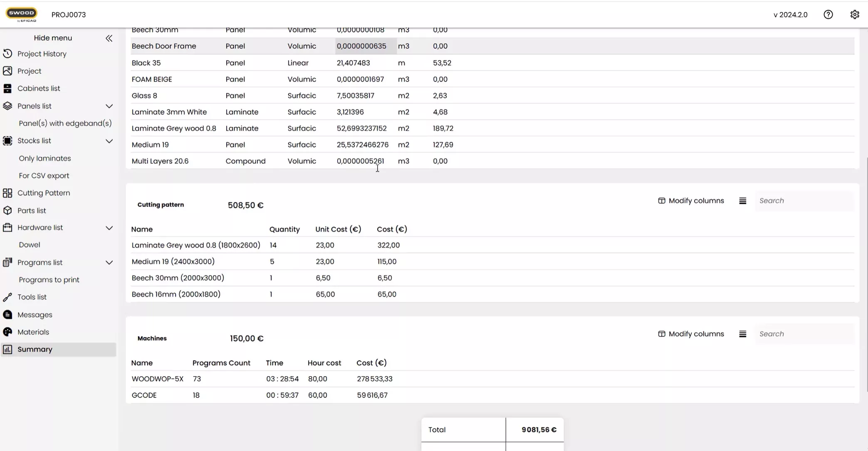Click the Tools list wrench icon

[x=7, y=297]
